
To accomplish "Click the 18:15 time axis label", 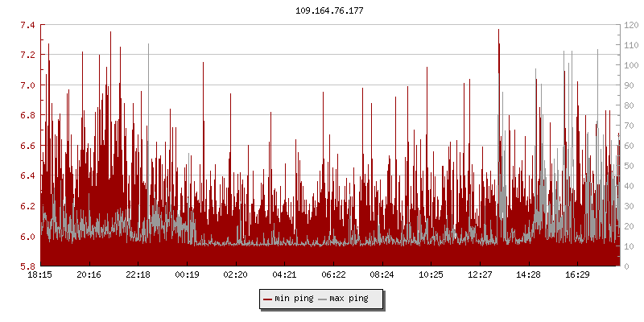I will tap(40, 275).
